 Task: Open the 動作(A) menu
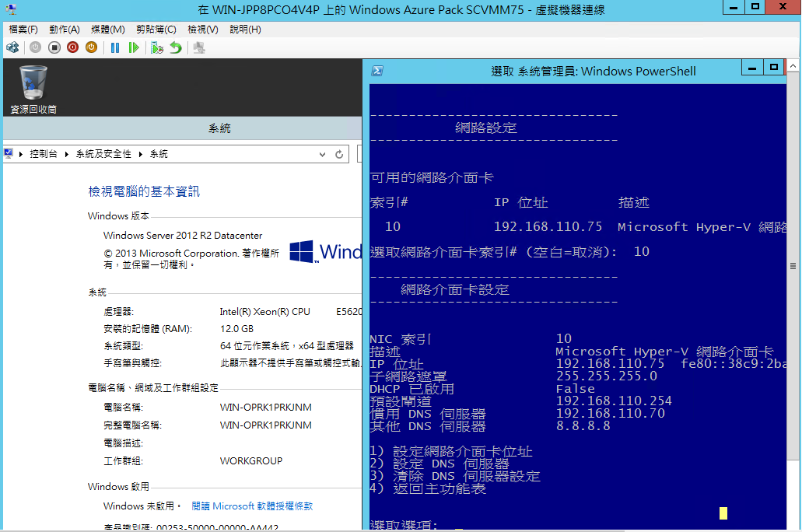pos(65,30)
